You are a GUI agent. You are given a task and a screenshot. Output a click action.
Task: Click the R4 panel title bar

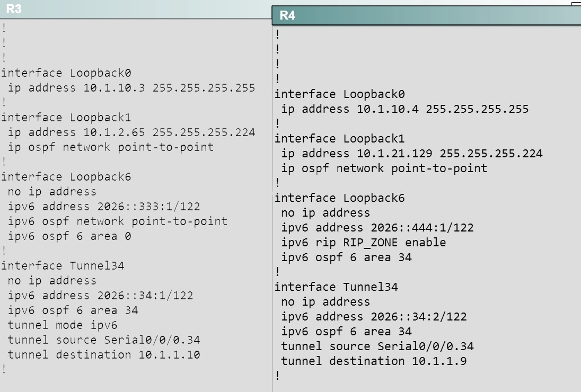[427, 15]
